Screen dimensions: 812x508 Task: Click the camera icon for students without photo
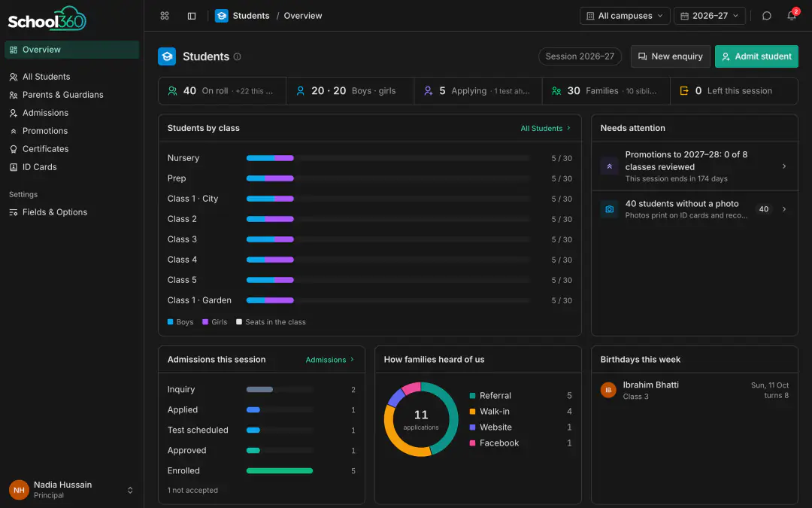click(610, 209)
